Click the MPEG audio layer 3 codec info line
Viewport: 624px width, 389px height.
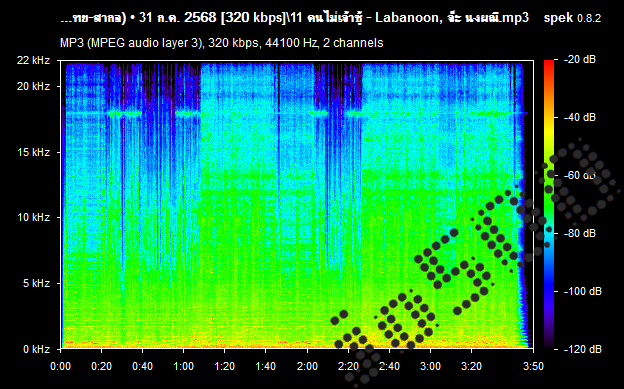pos(222,43)
